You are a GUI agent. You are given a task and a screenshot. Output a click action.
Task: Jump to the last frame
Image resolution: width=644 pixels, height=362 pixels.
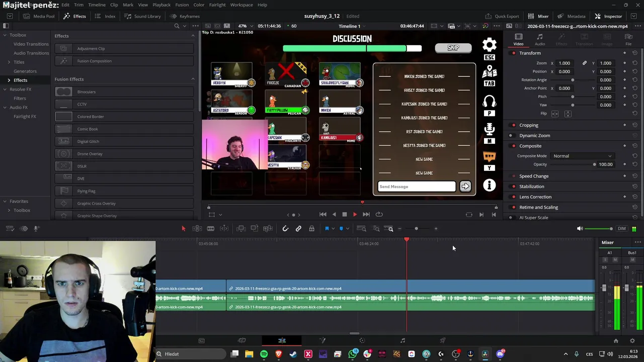[366, 214]
